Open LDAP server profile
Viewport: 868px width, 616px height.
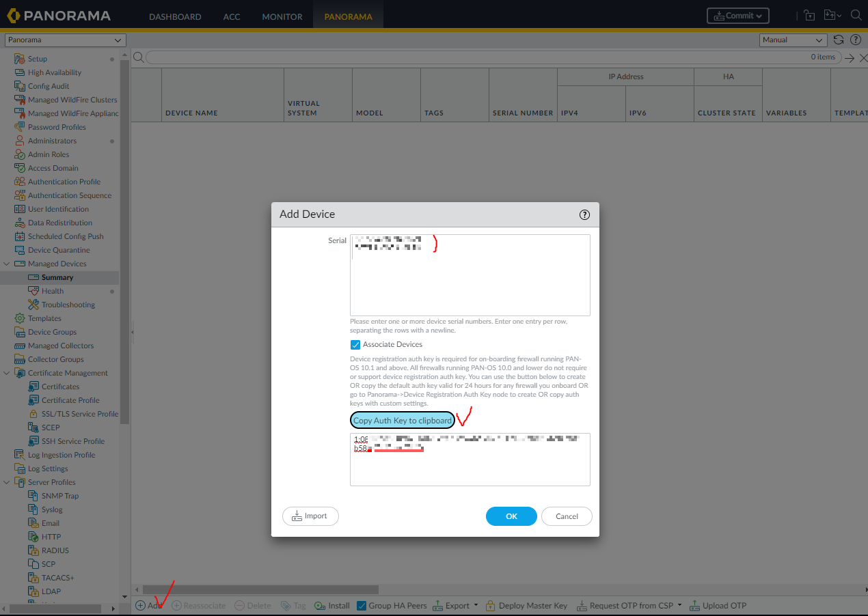(51, 591)
